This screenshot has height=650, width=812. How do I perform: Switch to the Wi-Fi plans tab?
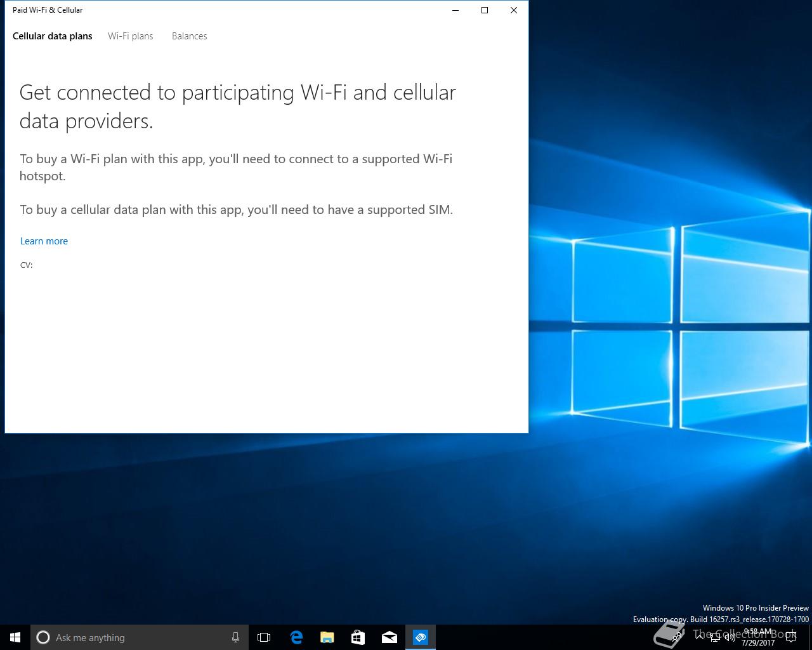click(131, 36)
